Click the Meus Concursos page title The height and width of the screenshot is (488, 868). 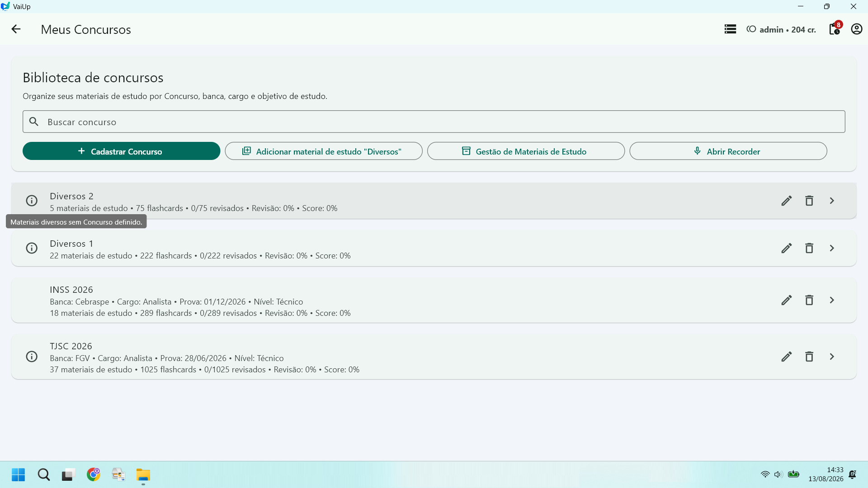[86, 29]
